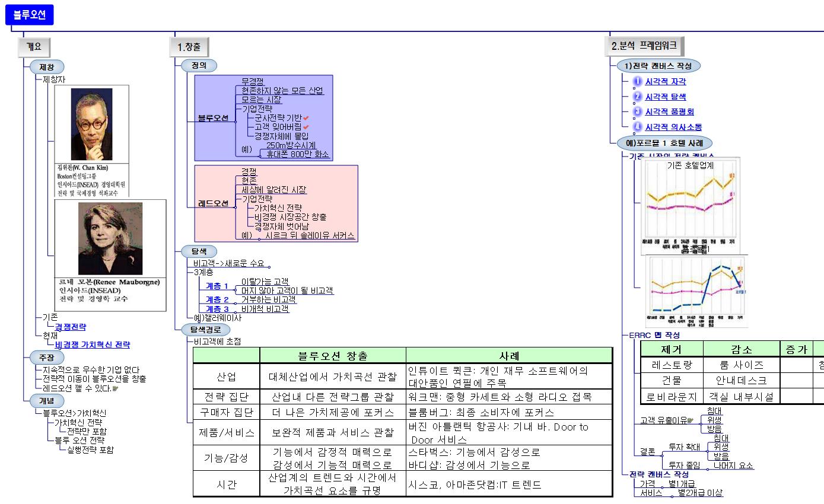Click the red checkmark next to 군사전략 기반
Image resolution: width=824 pixels, height=504 pixels.
(x=306, y=118)
